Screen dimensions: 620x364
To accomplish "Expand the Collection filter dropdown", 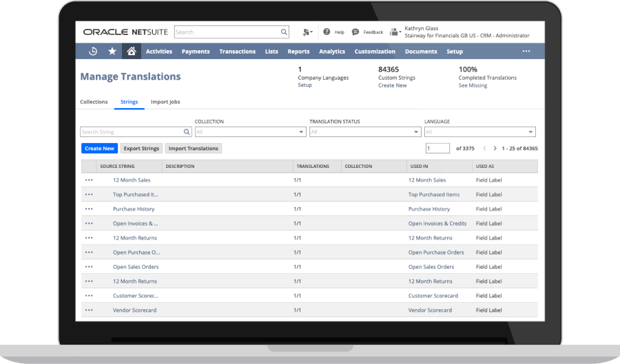I will 301,131.
